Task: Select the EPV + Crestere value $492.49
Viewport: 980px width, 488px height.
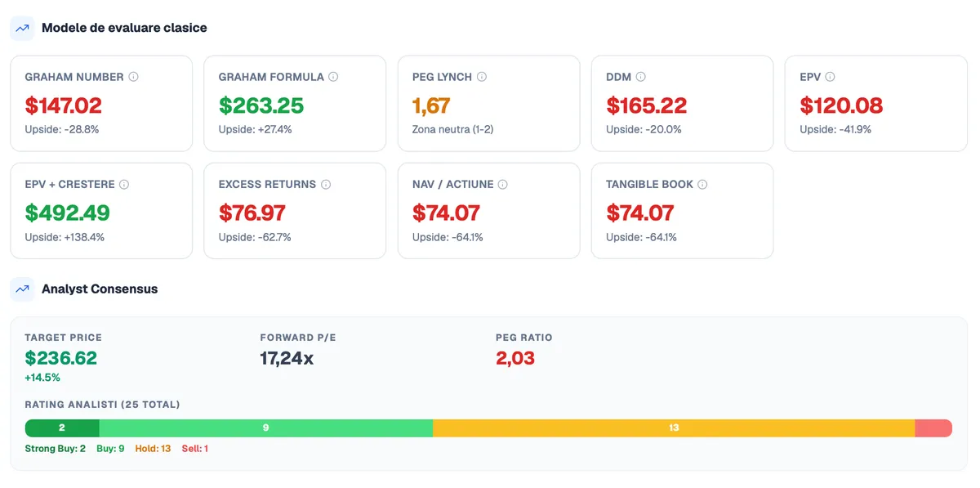Action: click(x=68, y=213)
